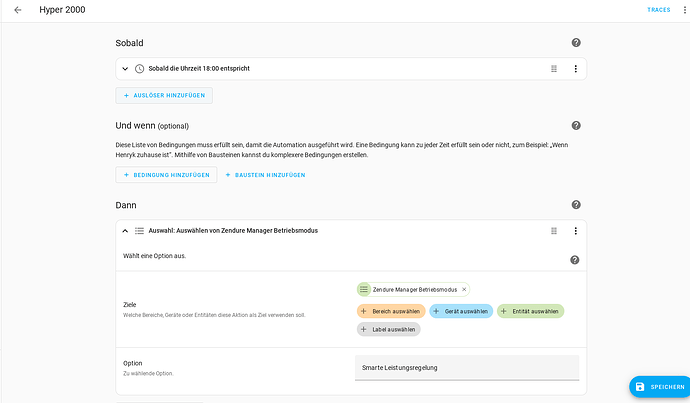Open help for the Und wenn section

576,126
